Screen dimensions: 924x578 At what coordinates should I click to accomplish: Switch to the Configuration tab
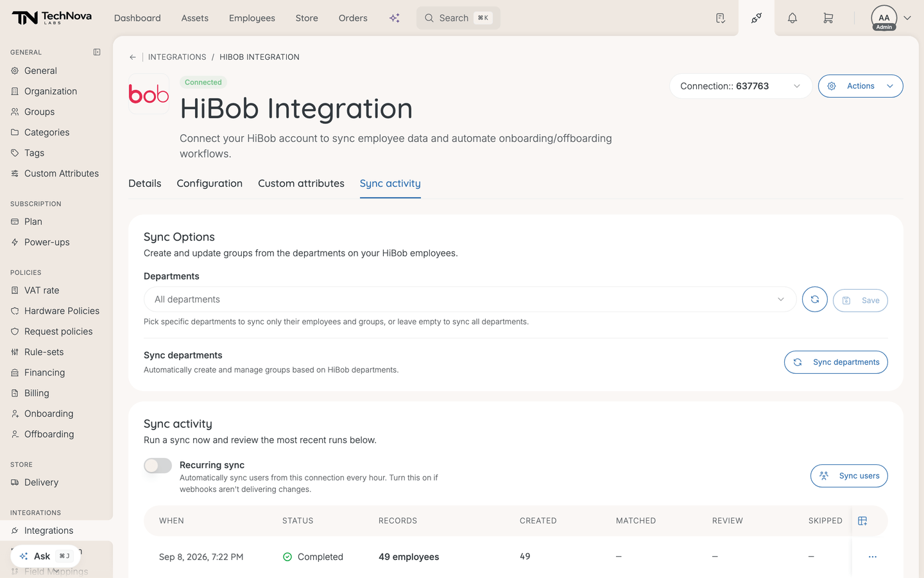pos(210,184)
